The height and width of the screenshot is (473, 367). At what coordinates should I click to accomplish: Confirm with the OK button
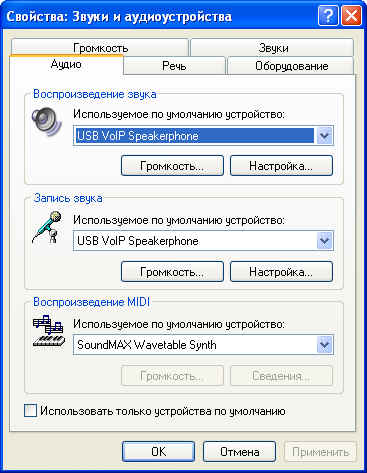pyautogui.click(x=158, y=451)
